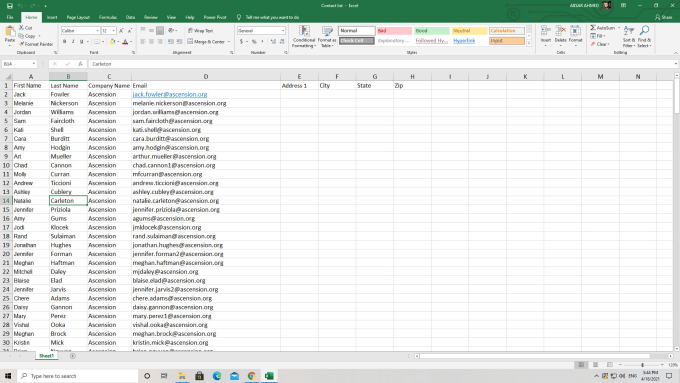
Task: Apply bold formatting to cell
Action: pyautogui.click(x=65, y=42)
